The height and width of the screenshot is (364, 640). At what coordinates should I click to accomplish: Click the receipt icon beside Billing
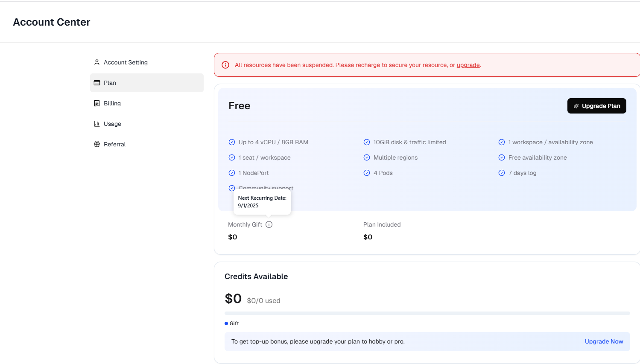pyautogui.click(x=97, y=103)
